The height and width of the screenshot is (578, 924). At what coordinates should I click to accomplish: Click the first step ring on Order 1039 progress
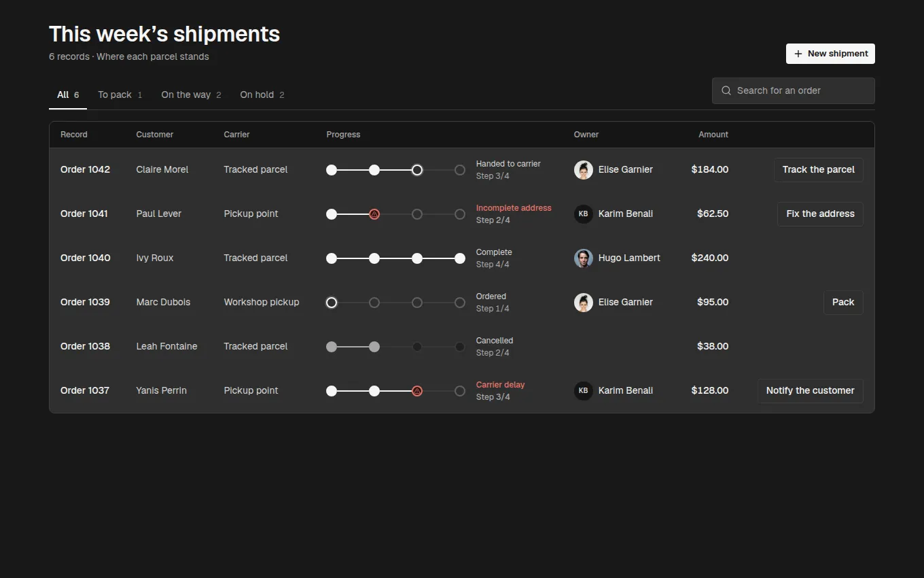(x=332, y=303)
